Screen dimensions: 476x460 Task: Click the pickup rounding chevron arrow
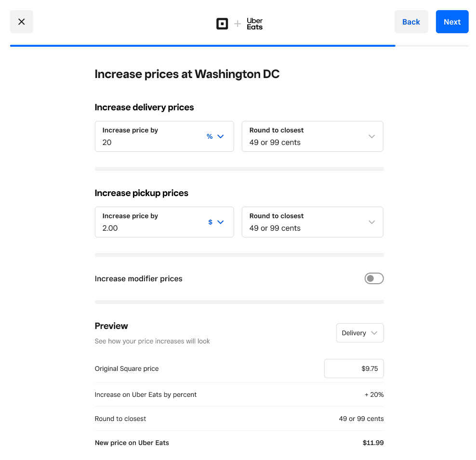(x=371, y=222)
